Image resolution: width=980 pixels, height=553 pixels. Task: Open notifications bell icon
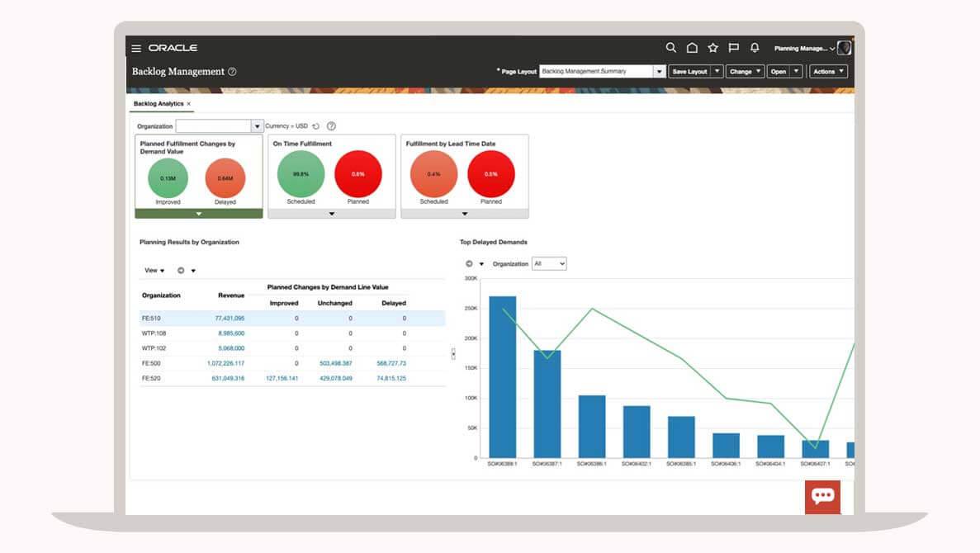pyautogui.click(x=755, y=48)
